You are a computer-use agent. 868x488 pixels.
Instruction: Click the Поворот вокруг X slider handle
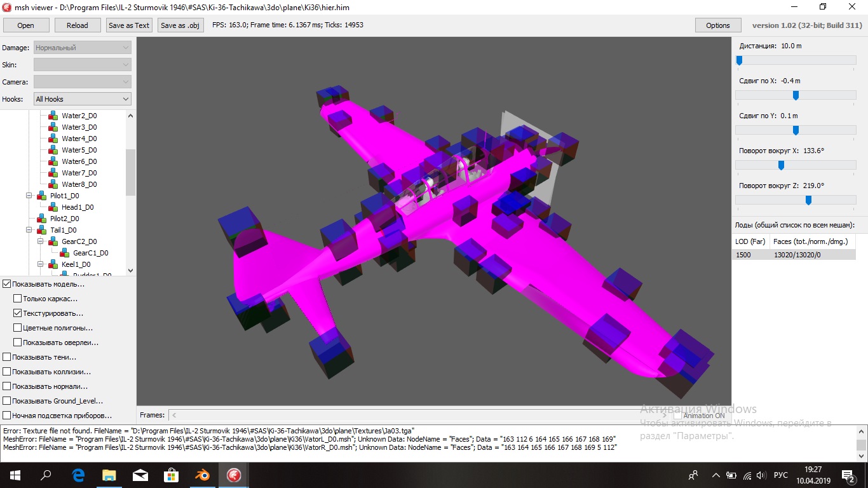coord(781,165)
